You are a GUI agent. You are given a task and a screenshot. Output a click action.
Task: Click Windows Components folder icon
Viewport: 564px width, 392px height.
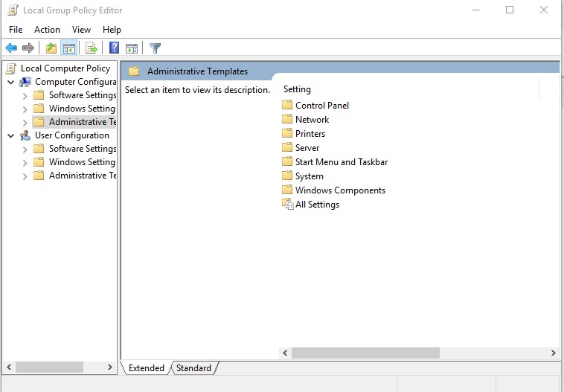point(287,190)
